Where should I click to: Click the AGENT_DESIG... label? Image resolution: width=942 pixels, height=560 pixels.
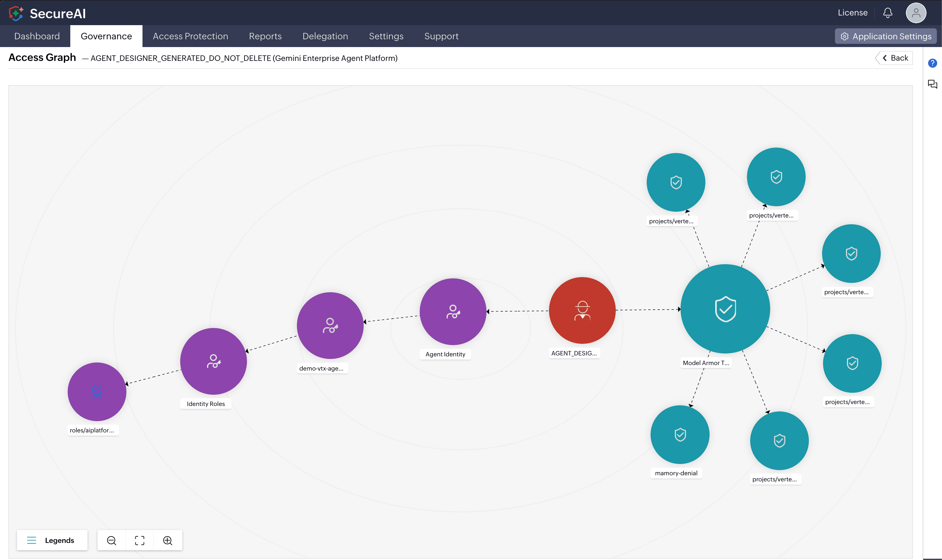click(574, 353)
